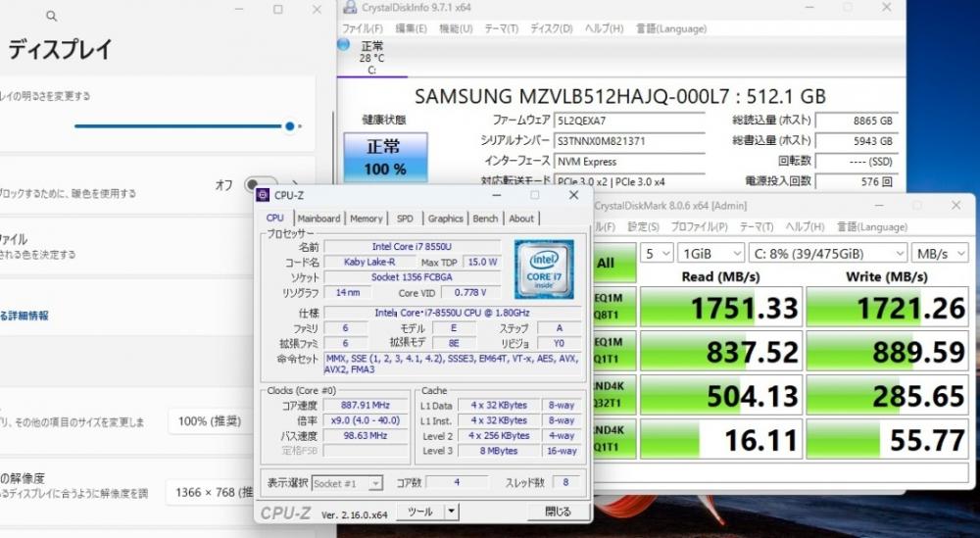980x538 pixels.
Task: Select the blue disk status circle for drive C:
Action: 343,45
